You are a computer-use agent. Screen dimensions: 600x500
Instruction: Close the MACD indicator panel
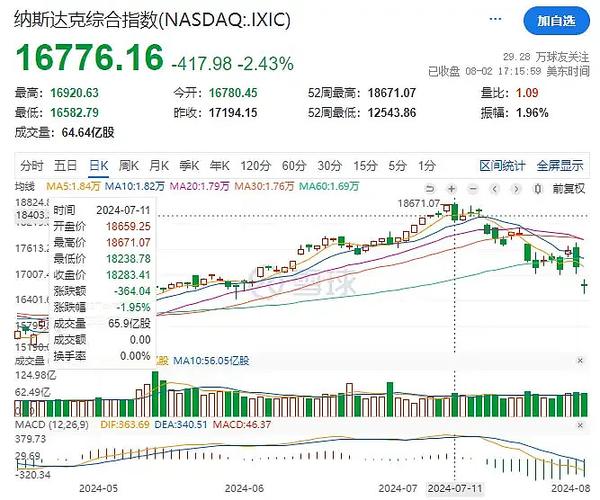pos(580,425)
